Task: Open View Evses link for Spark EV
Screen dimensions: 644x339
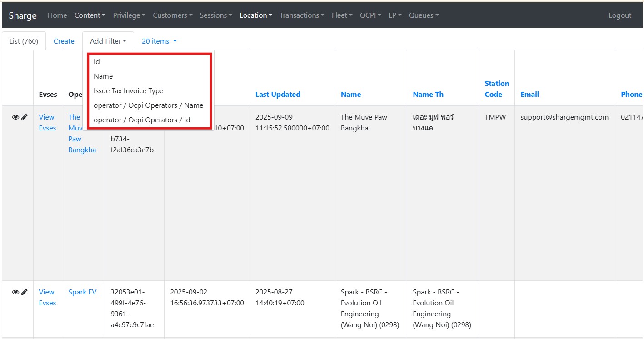Action: click(47, 298)
